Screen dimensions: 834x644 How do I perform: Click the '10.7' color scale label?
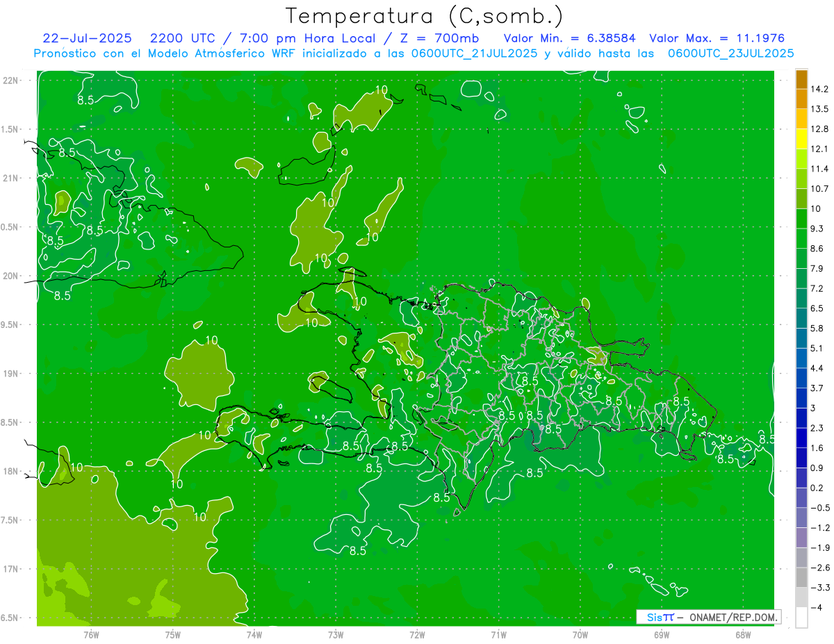819,189
